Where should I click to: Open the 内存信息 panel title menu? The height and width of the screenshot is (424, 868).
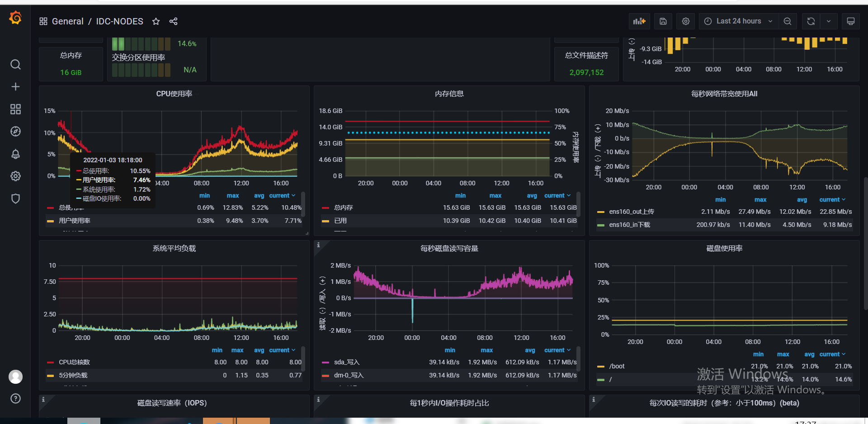tap(449, 94)
